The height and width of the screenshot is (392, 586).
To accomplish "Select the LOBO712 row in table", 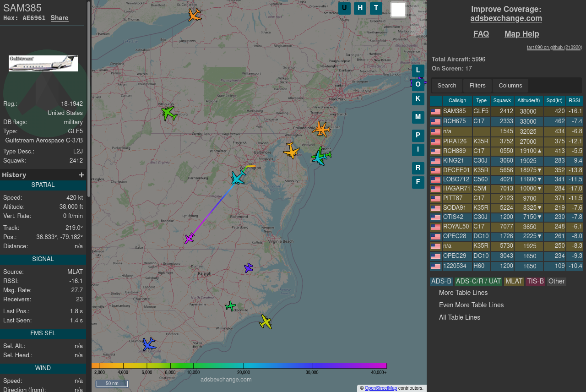I will click(x=506, y=180).
